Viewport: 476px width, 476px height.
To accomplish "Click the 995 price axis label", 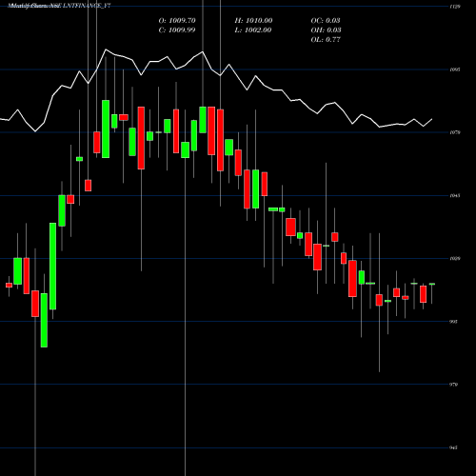I will (x=453, y=322).
